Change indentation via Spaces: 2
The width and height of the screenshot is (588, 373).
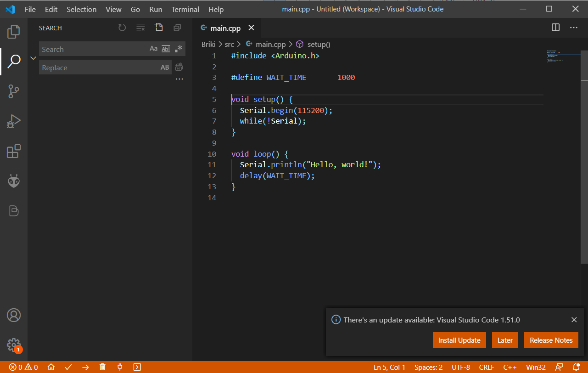point(429,367)
